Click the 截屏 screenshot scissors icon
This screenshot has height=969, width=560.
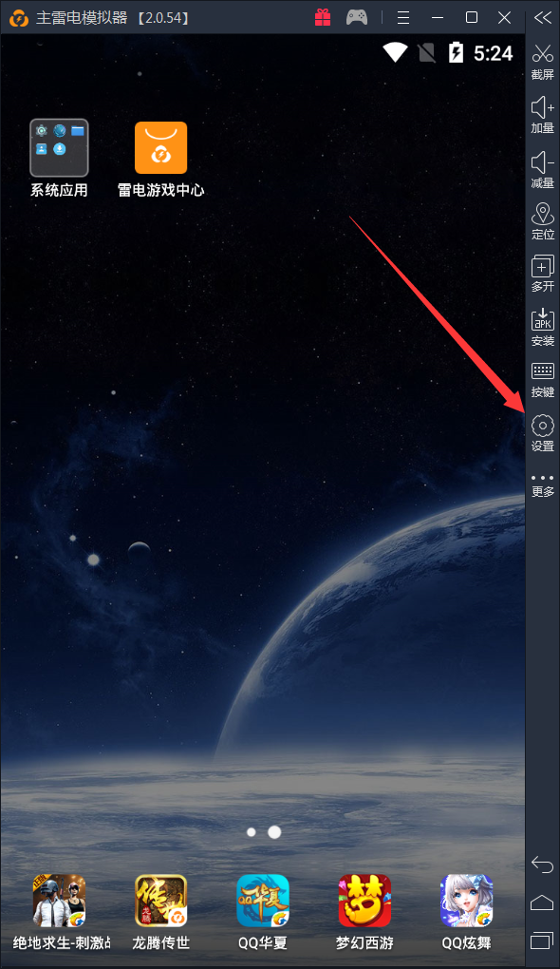tap(543, 54)
